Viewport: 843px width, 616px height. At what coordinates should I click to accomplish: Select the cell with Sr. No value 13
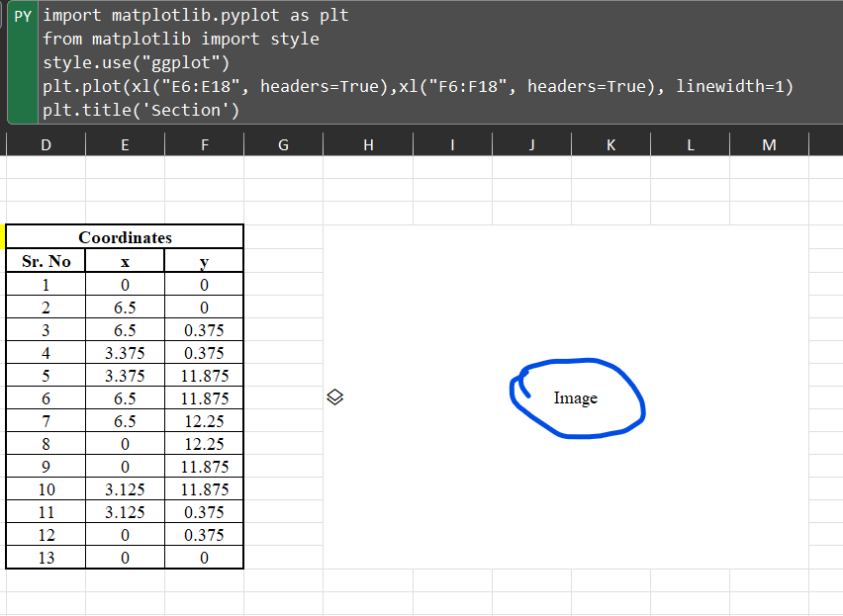(45, 557)
